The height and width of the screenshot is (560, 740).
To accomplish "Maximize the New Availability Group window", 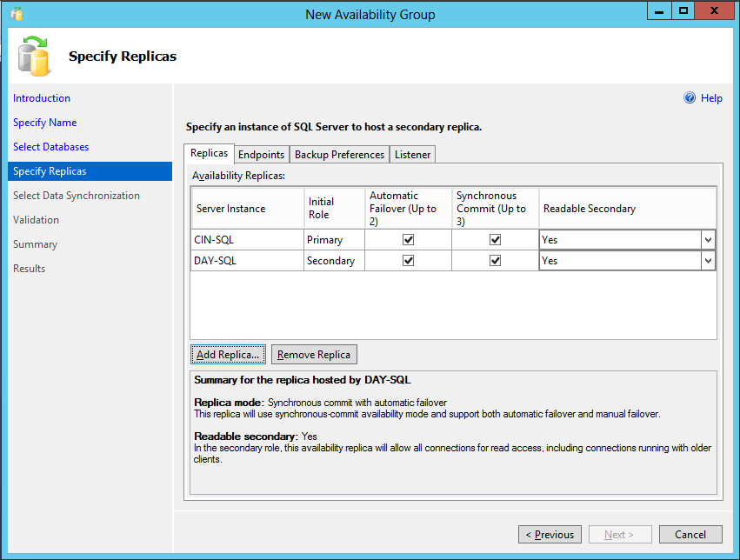I will [683, 10].
